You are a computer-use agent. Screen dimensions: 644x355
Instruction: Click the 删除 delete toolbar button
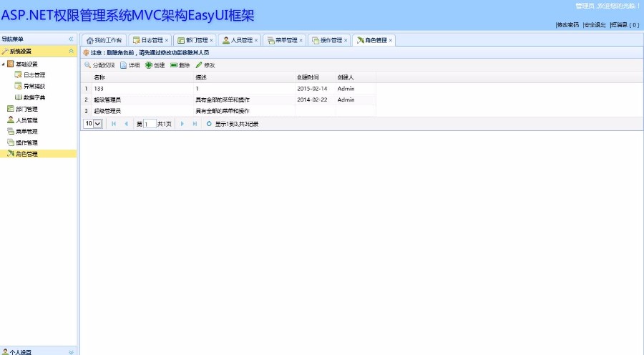tap(180, 65)
